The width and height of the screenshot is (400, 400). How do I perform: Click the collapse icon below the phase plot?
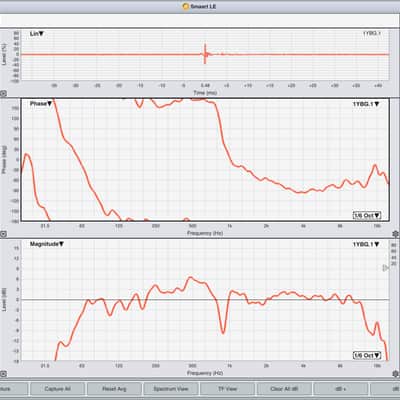[x=3, y=234]
